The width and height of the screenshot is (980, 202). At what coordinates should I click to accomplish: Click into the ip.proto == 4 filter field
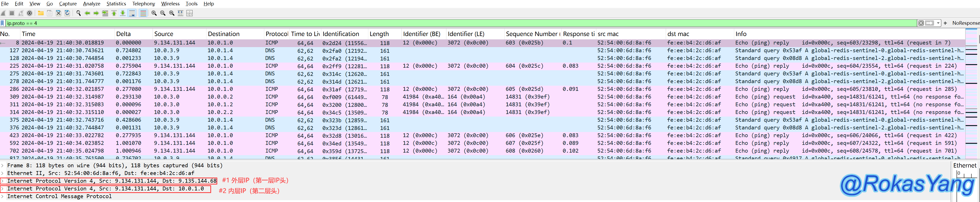tap(457, 23)
